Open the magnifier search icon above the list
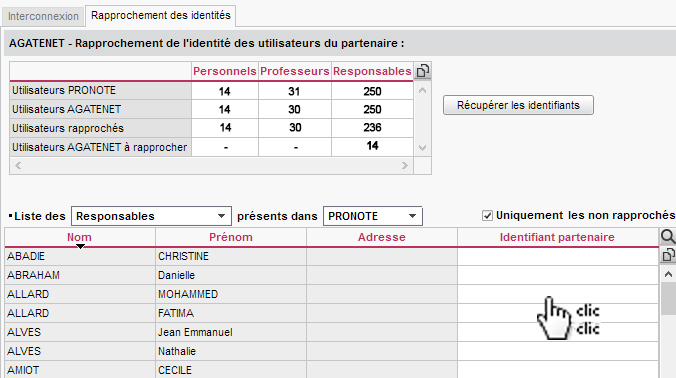 667,237
